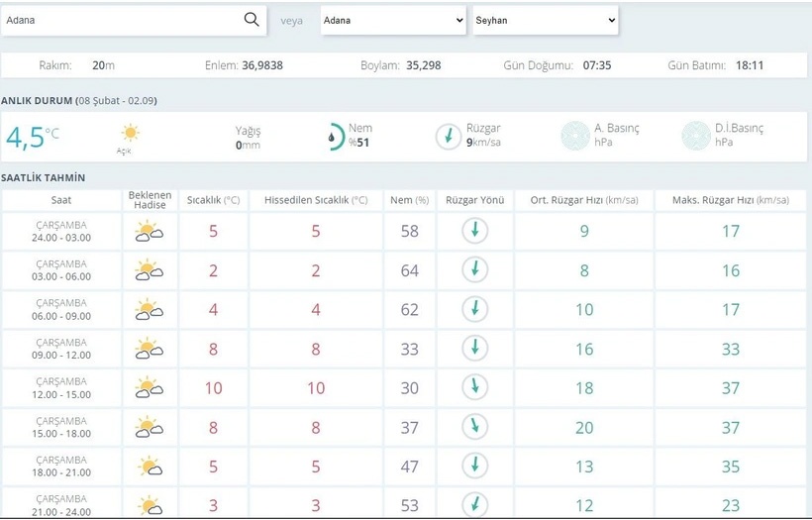Select the Çarşamba 03.00 - 06.00 time row
Screen dimensions: 812x520
[x=62, y=270]
